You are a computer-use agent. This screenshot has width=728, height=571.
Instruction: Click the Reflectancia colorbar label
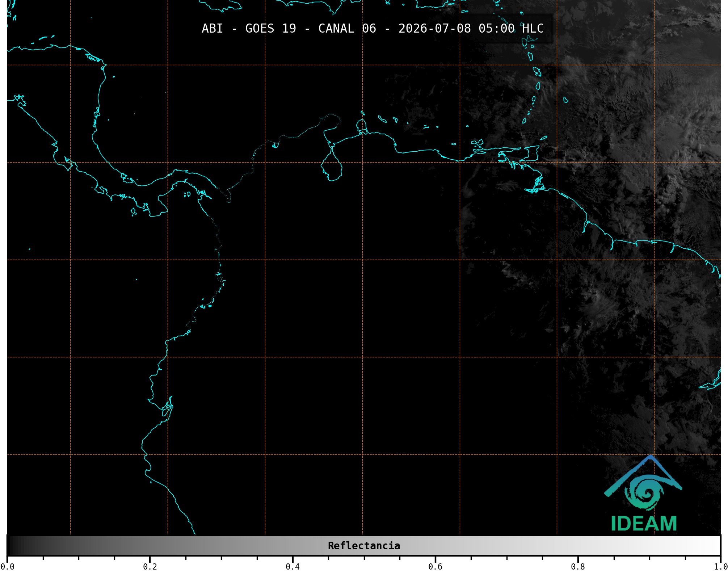[x=364, y=546]
